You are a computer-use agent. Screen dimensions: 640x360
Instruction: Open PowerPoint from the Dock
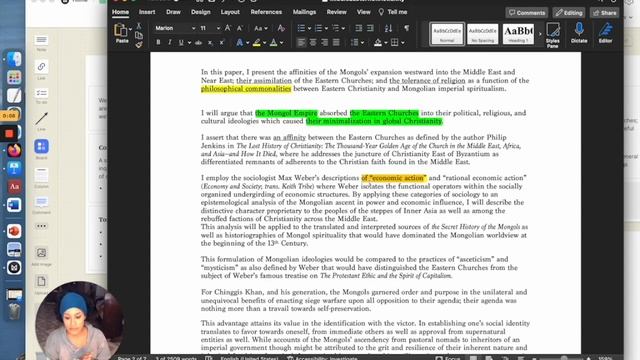point(14,231)
